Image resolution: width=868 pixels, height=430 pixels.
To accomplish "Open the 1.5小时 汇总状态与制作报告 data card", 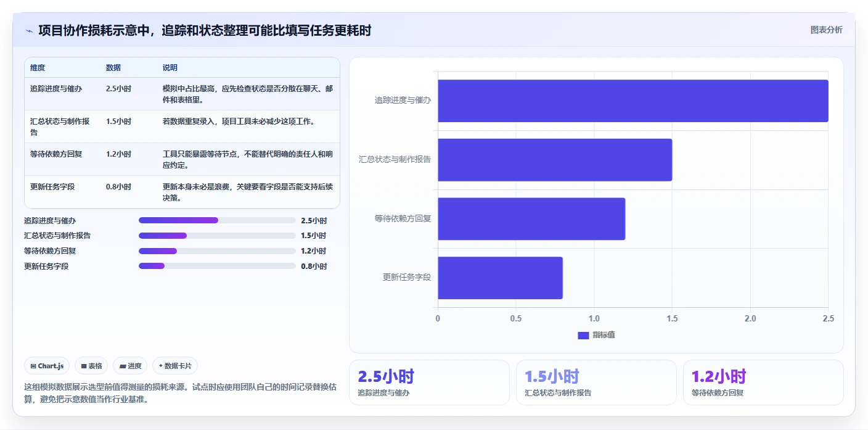I will click(x=596, y=382).
